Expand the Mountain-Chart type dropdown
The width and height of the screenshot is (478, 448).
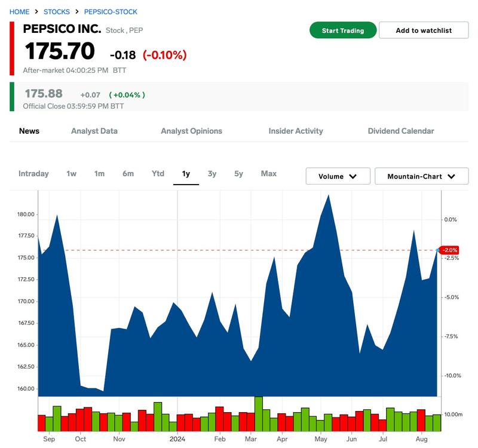click(x=421, y=176)
